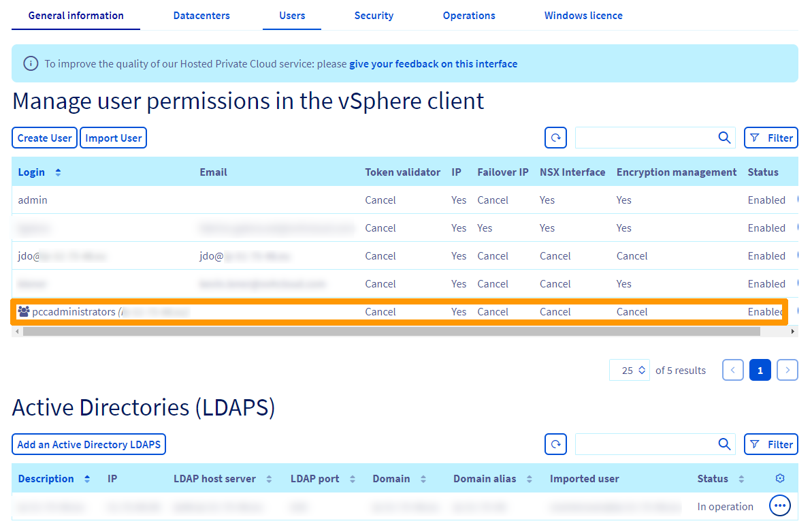The width and height of the screenshot is (812, 532).
Task: Refresh the Active Directories table
Action: pyautogui.click(x=555, y=444)
